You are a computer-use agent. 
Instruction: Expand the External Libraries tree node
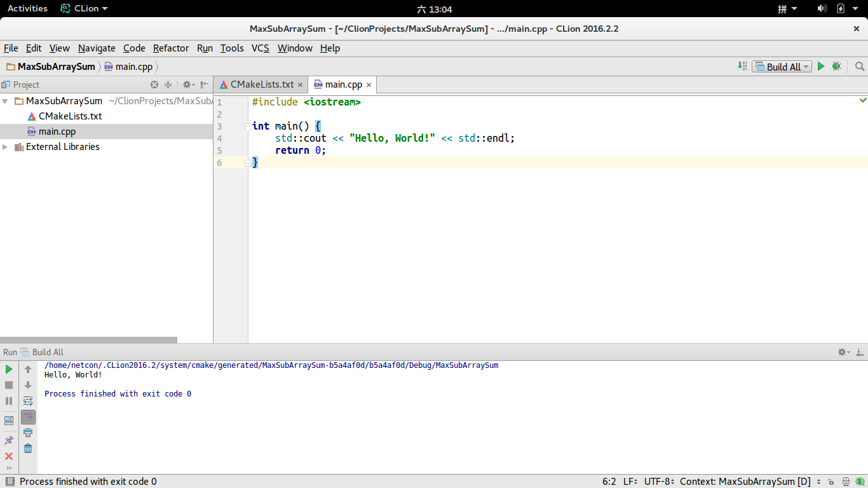[5, 147]
